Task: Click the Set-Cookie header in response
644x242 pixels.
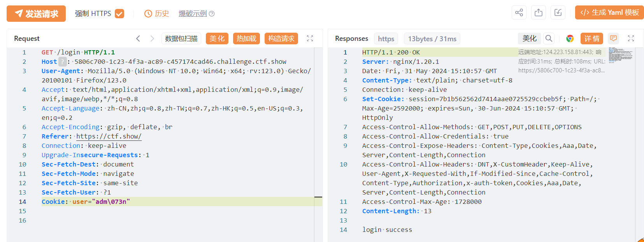Action: (481, 108)
